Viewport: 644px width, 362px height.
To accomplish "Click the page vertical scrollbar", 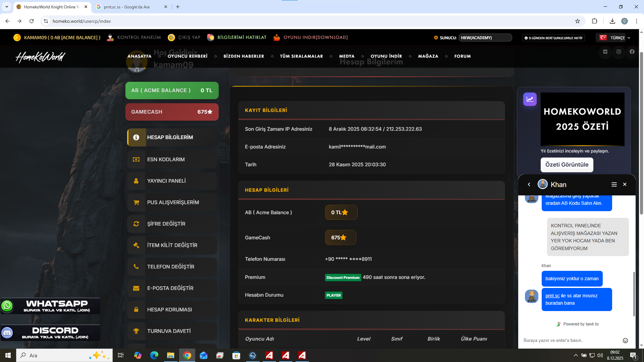I will click(641, 134).
